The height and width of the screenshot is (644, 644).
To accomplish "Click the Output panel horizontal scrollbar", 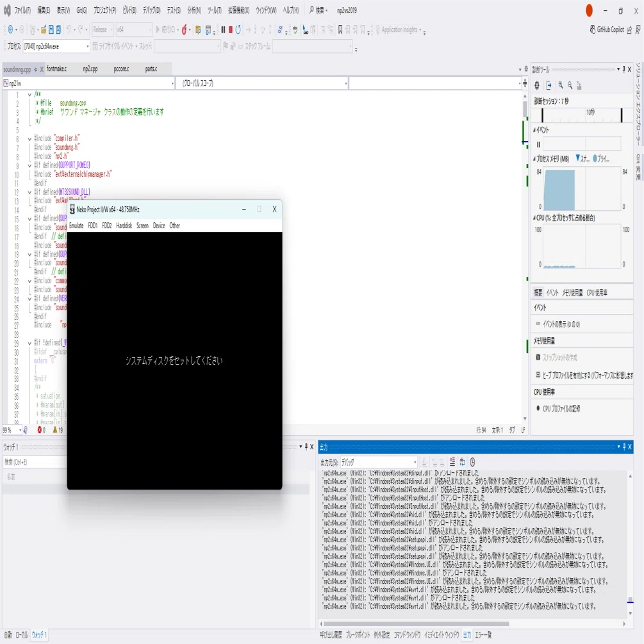I will coord(416,624).
